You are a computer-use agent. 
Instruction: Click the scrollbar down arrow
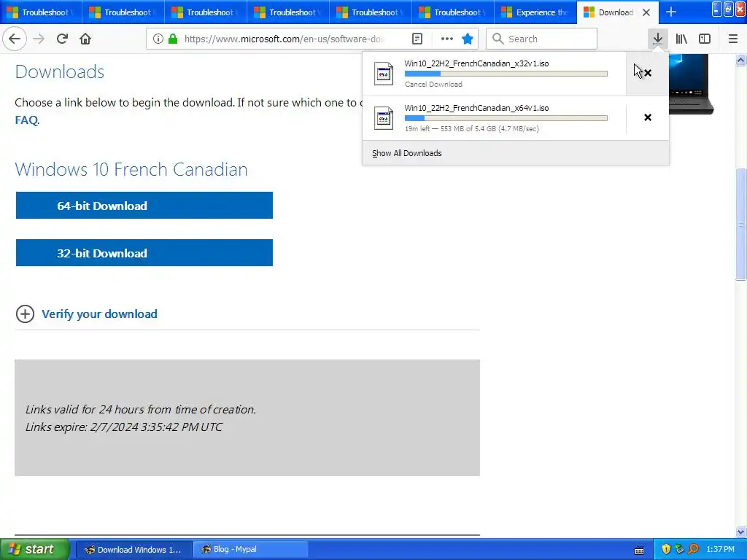point(740,532)
